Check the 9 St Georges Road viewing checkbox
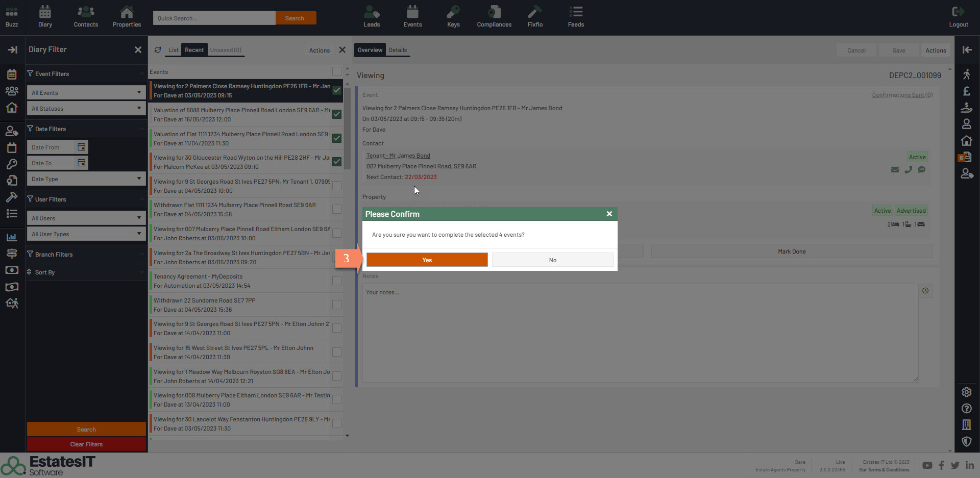 click(x=337, y=186)
